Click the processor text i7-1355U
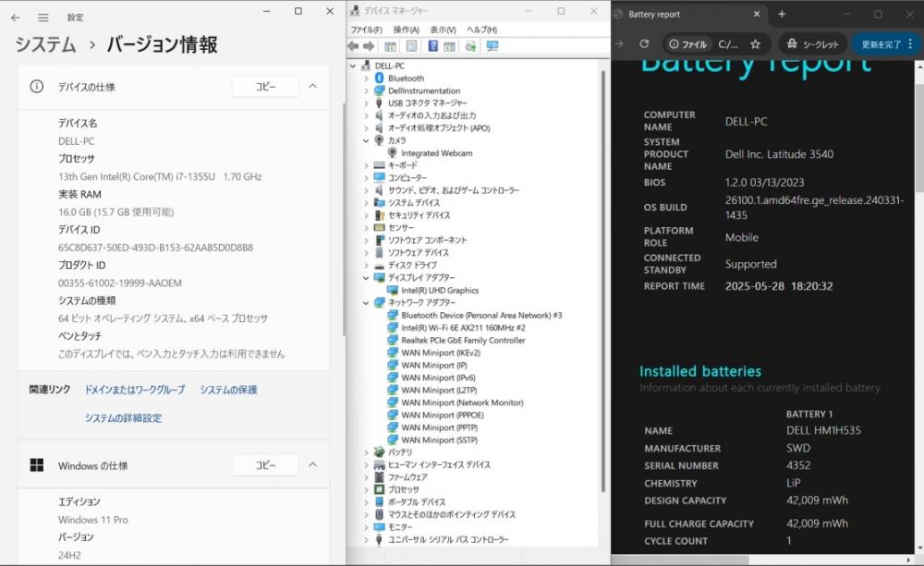 click(160, 176)
